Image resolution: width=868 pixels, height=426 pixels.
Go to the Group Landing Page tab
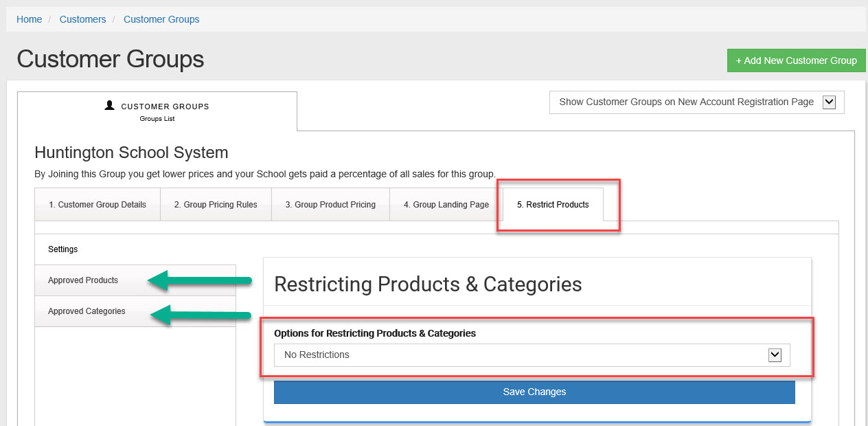pyautogui.click(x=446, y=205)
